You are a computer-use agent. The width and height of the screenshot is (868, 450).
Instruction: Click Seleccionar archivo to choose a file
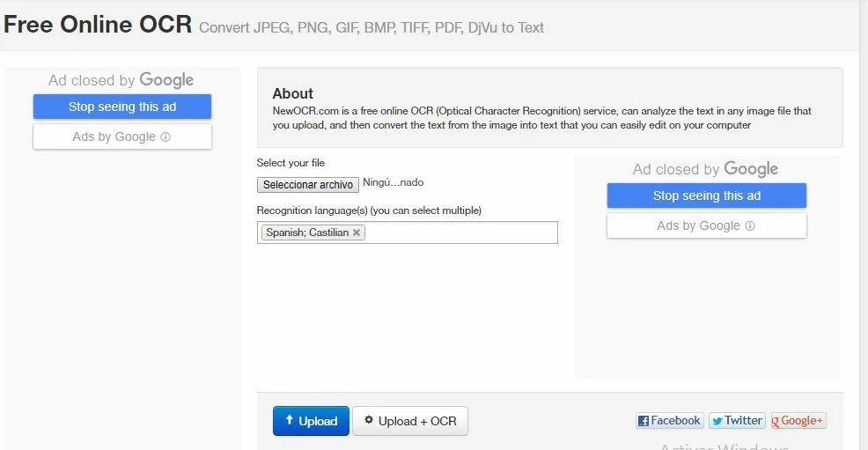pyautogui.click(x=308, y=184)
